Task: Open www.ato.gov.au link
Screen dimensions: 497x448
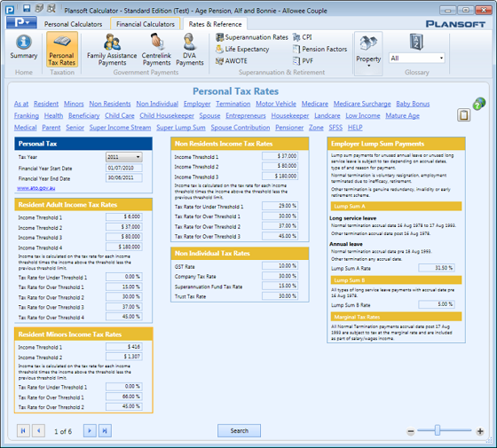Action: (x=36, y=188)
